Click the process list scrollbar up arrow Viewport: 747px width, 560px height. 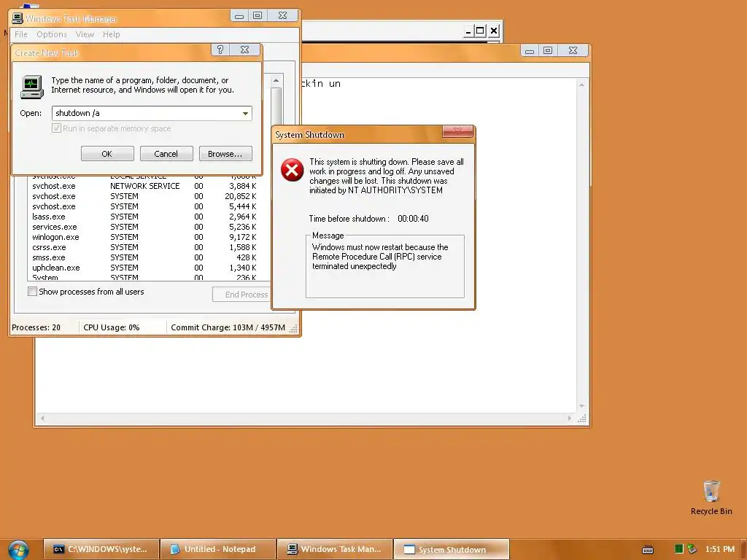(276, 80)
